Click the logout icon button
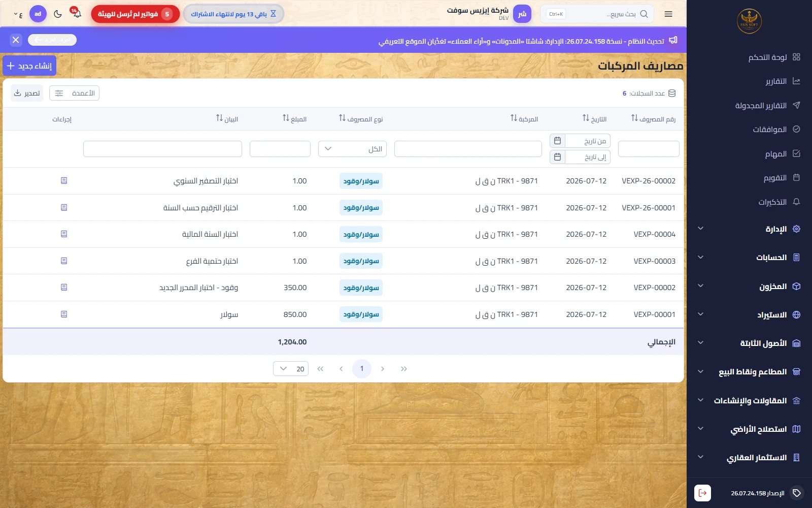The width and height of the screenshot is (812, 508). pyautogui.click(x=702, y=493)
